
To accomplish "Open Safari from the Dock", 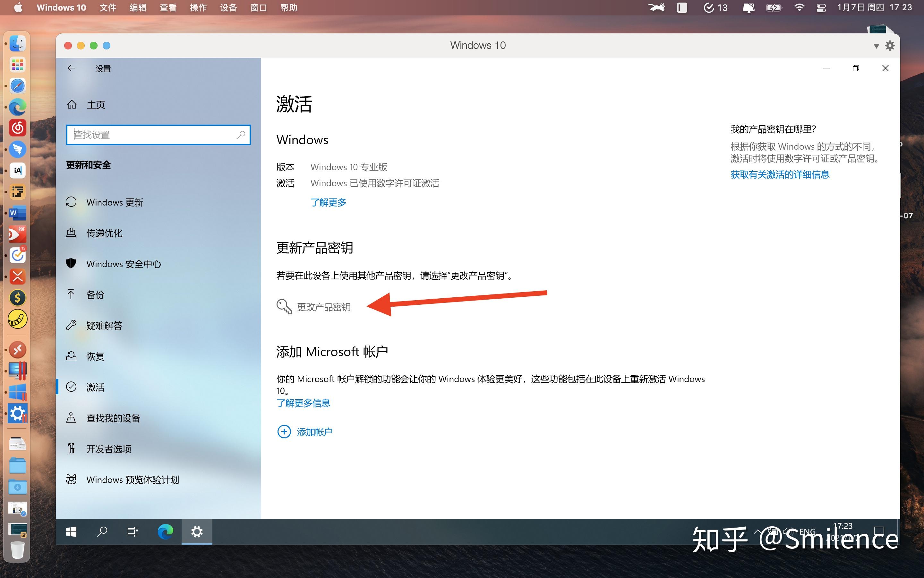I will point(18,86).
